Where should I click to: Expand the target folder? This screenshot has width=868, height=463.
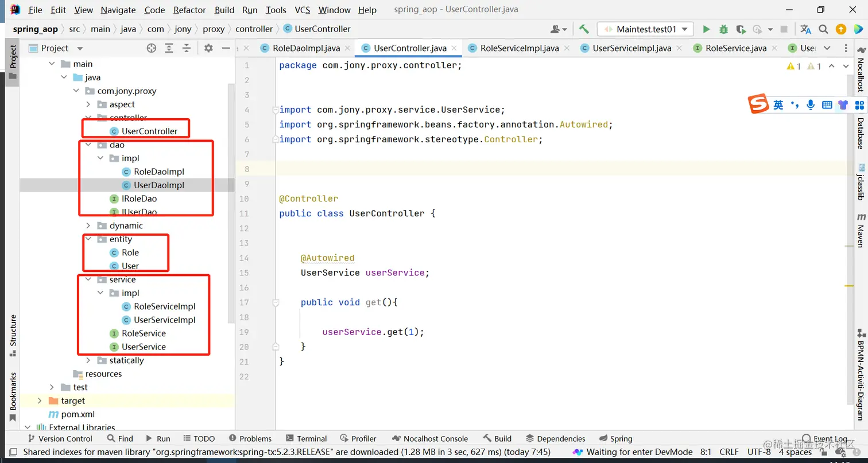(x=40, y=400)
